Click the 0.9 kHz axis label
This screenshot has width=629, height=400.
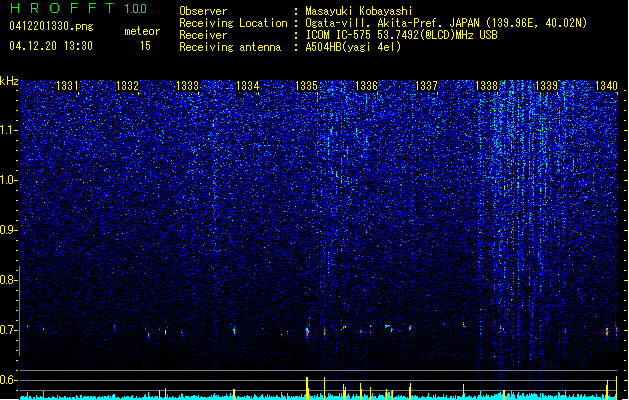click(x=8, y=230)
